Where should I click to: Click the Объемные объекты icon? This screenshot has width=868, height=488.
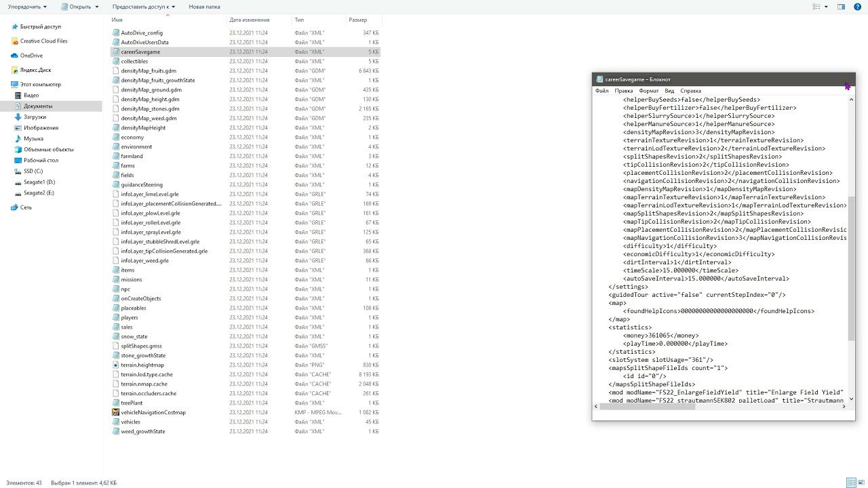click(18, 149)
